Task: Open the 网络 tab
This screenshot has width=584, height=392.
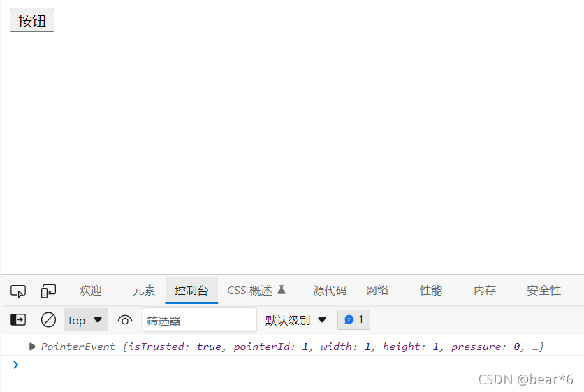Action: point(377,290)
